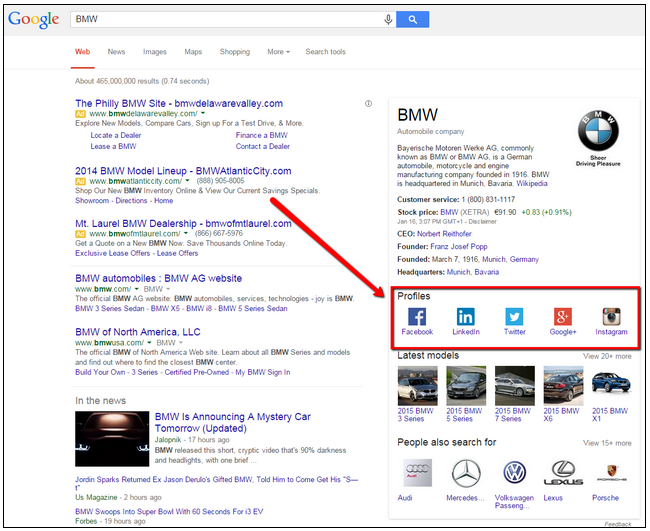The image size is (650, 531).
Task: Expand arrow next to bmwdelawarevalley.com URL
Action: [203, 113]
